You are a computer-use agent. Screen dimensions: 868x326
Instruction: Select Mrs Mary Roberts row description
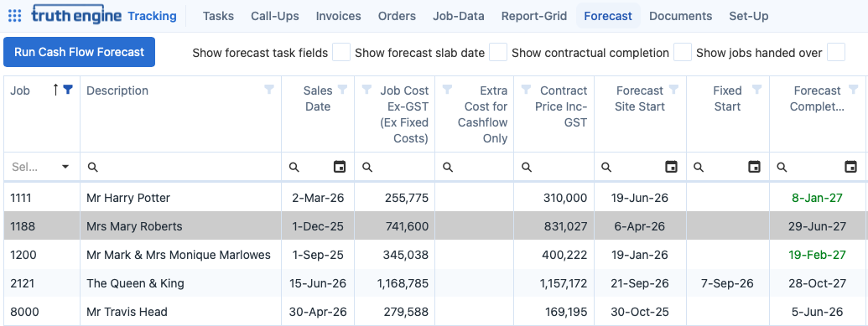pyautogui.click(x=134, y=226)
